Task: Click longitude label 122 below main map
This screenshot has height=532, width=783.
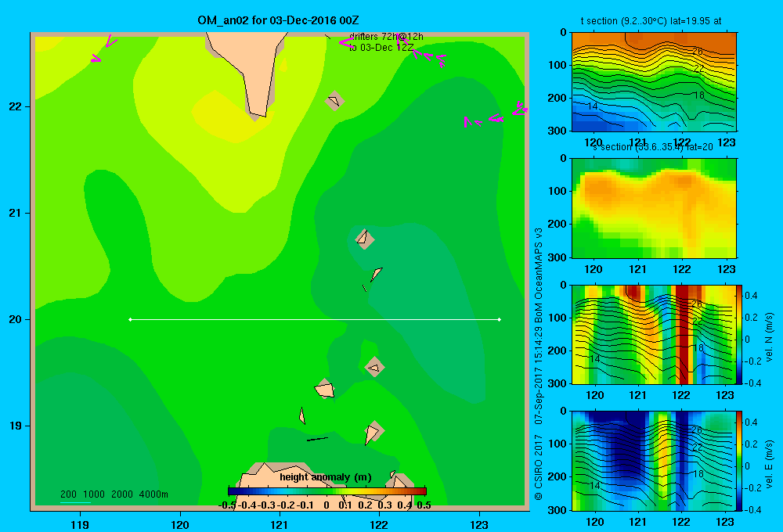Action: coord(379,524)
